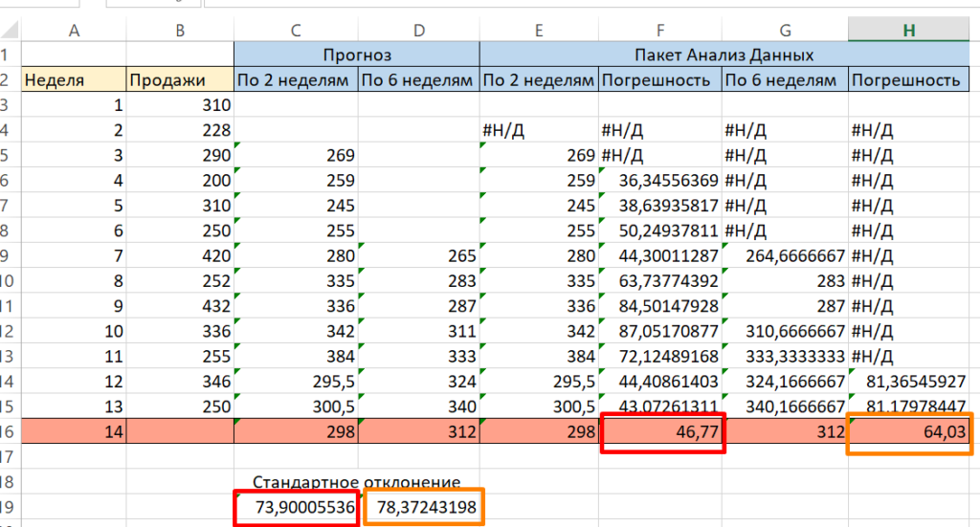
Task: Select cell 298 in column C row 16
Action: pos(297,431)
